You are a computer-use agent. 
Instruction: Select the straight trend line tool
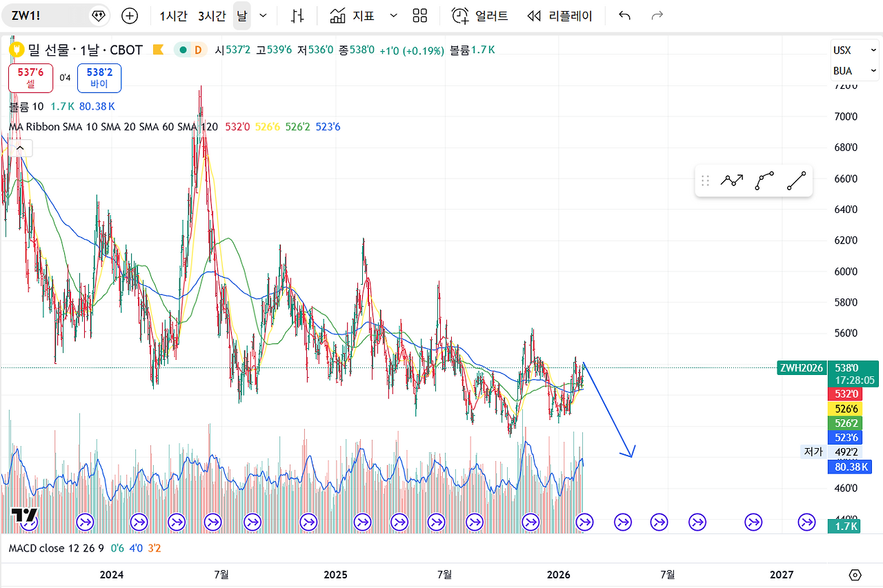point(797,181)
